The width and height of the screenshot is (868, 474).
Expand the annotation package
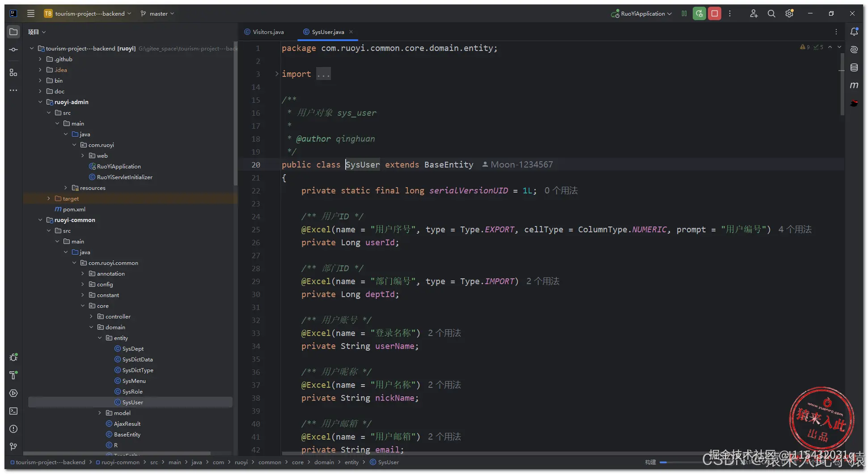click(83, 273)
